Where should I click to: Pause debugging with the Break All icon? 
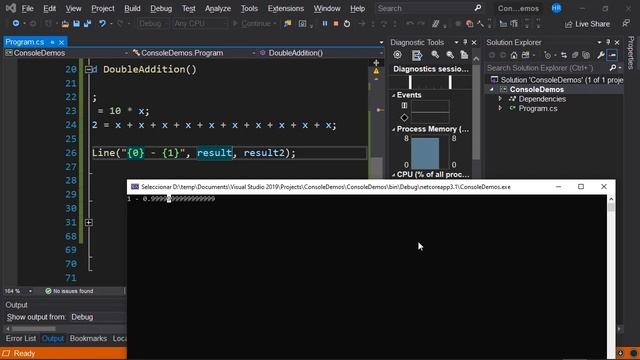[x=325, y=24]
